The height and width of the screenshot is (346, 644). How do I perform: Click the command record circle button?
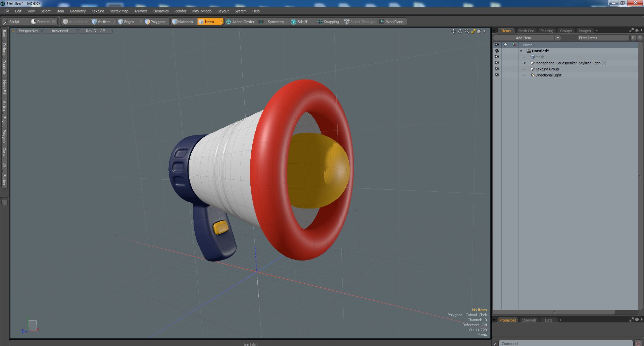click(x=638, y=343)
